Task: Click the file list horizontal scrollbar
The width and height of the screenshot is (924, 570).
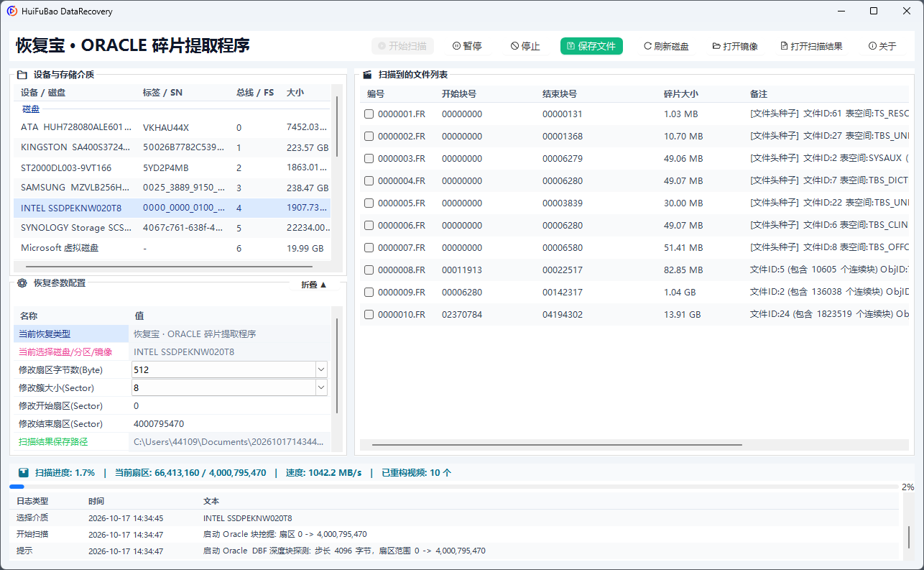Action: (x=556, y=444)
